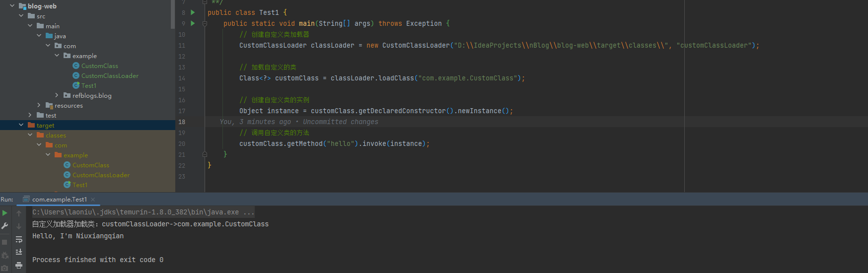
Task: Click the Rerun green play icon in Run panel
Action: (x=5, y=213)
